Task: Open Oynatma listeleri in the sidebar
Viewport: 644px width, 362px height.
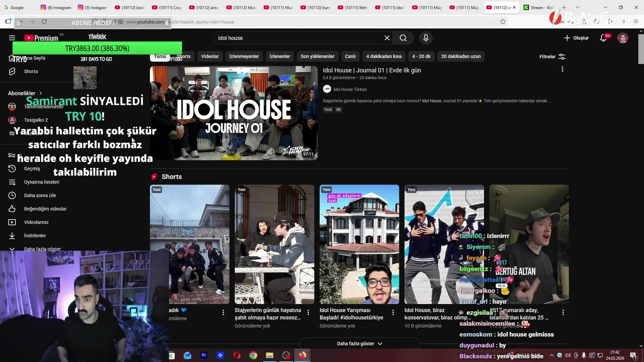Action: [x=41, y=182]
